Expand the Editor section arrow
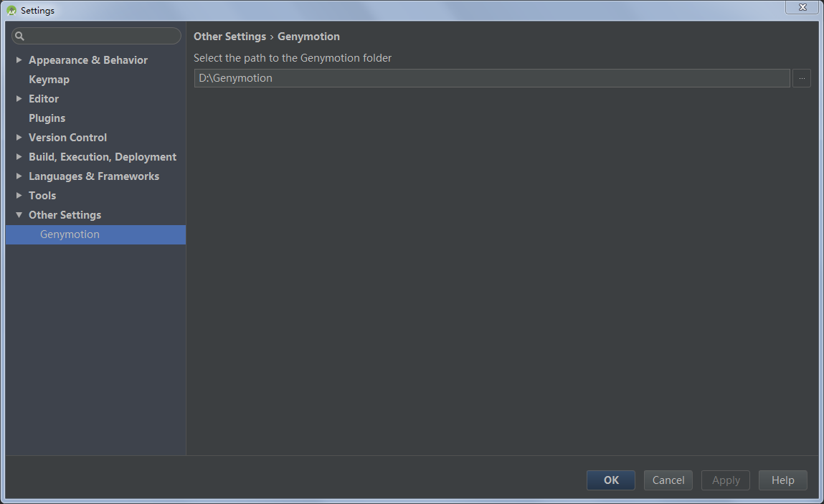 point(19,98)
